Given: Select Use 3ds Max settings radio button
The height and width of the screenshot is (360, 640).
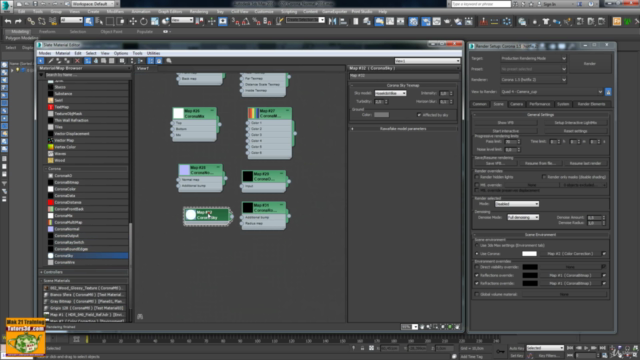Looking at the screenshot, I should (x=477, y=245).
